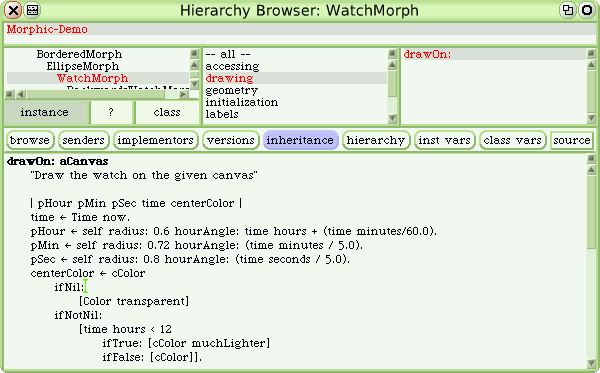Viewport: 600px width, 373px height.
Task: Select the '-- all --' category
Action: (228, 54)
